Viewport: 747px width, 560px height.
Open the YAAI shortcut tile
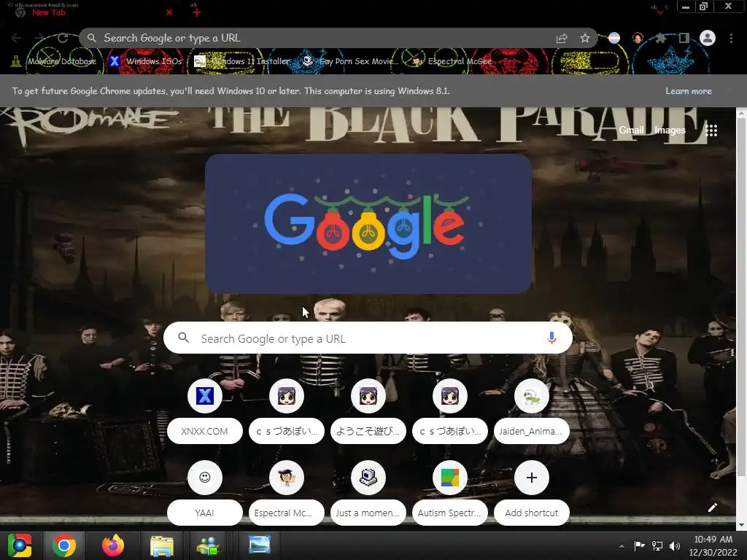click(x=205, y=494)
